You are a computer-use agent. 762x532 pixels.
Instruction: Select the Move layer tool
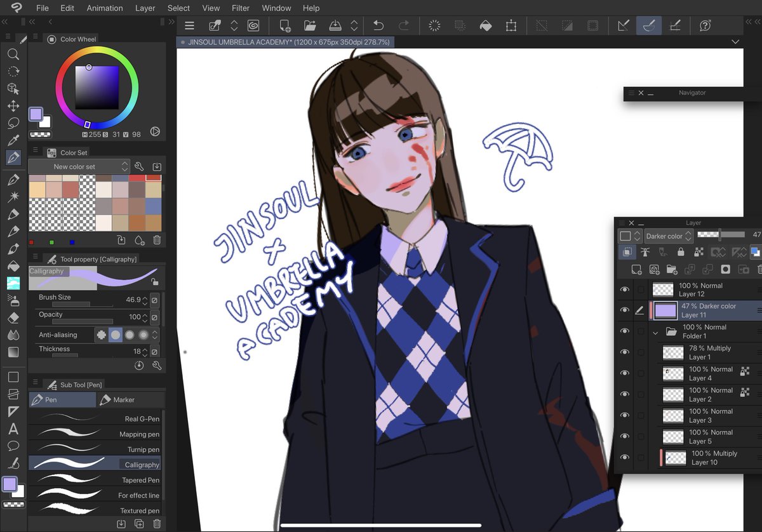(13, 106)
